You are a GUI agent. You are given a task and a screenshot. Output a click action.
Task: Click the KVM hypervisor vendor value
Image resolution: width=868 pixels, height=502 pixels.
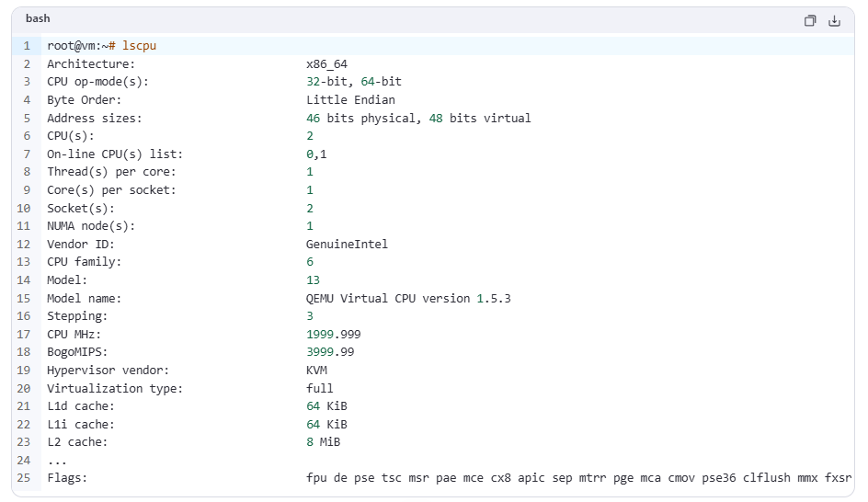316,371
